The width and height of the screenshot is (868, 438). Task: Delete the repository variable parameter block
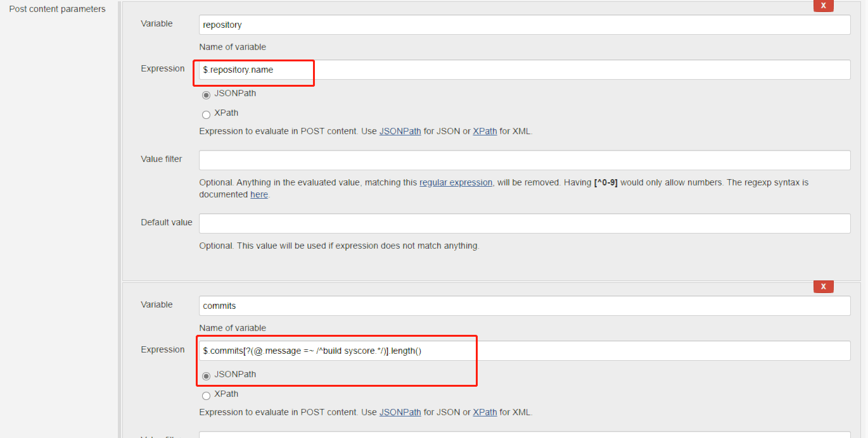click(823, 6)
